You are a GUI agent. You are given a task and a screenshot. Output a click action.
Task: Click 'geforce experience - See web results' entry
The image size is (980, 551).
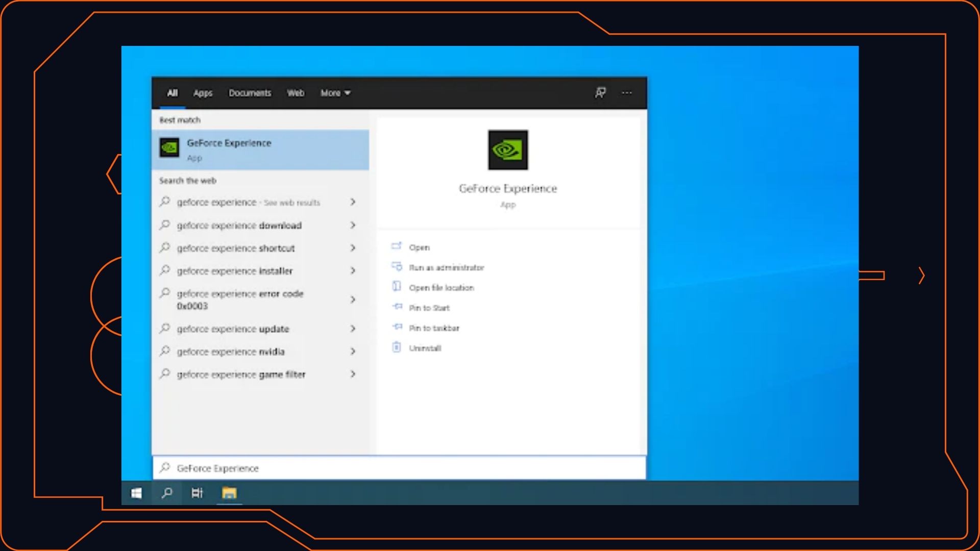point(260,202)
